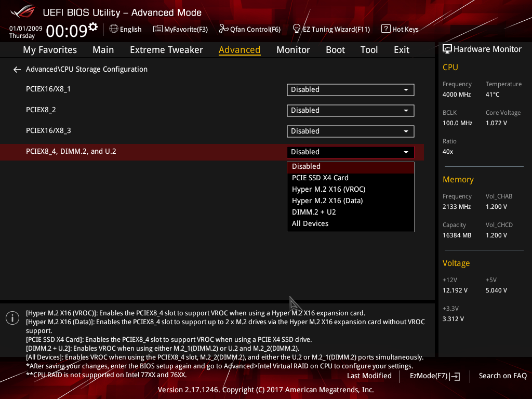Select Hyper M.2 X16 (VROC) option
Viewport: 532px width, 399px height.
click(351, 189)
